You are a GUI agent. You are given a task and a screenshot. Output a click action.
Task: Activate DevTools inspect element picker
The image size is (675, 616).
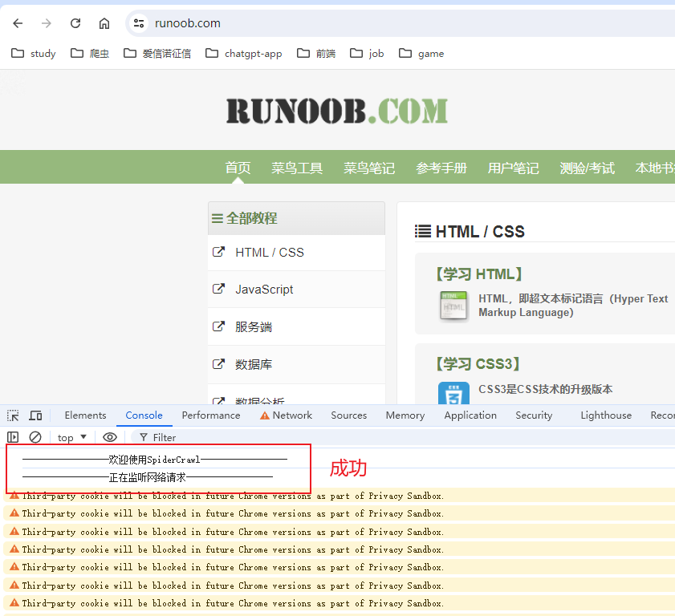[13, 415]
